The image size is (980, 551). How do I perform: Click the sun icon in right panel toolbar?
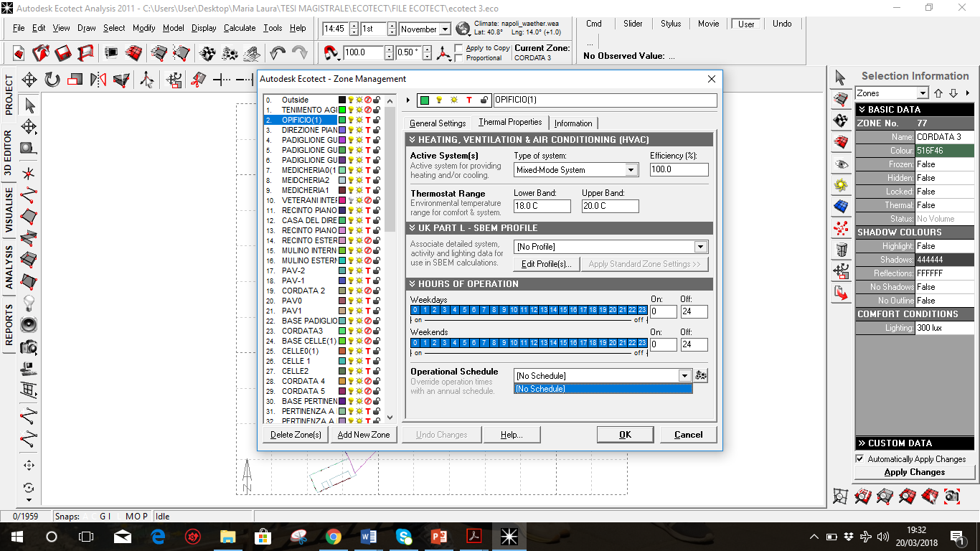[x=841, y=185]
